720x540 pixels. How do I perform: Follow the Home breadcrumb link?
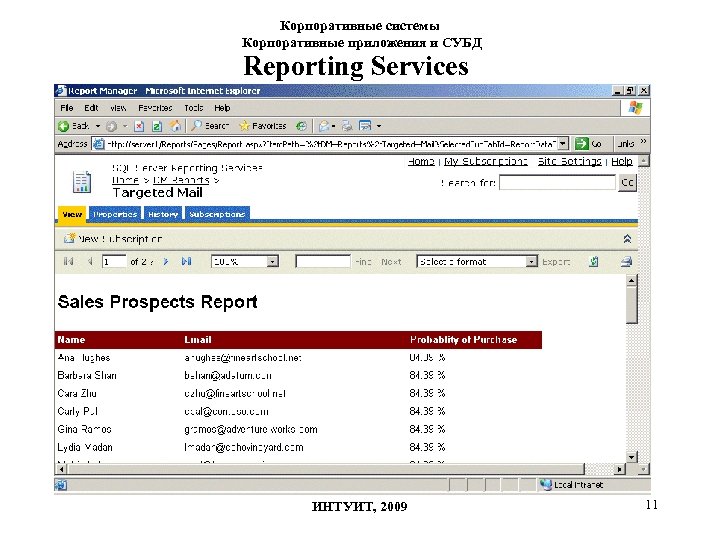coord(125,180)
